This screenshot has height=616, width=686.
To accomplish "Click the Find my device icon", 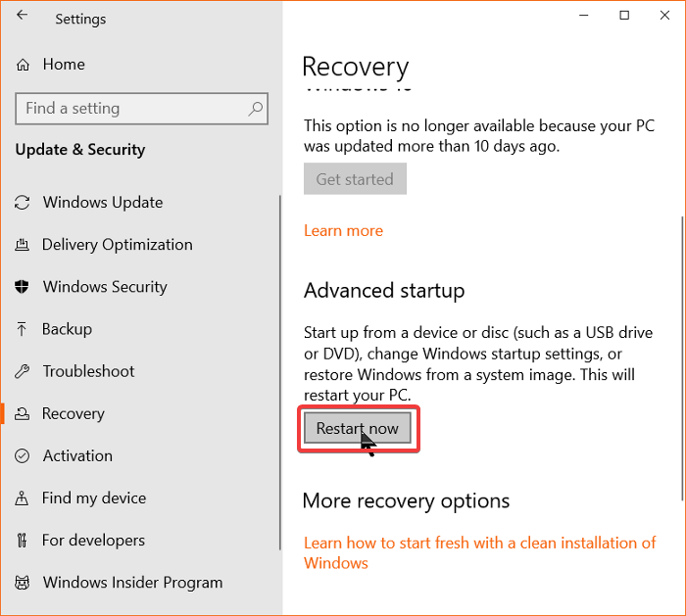I will click(x=23, y=498).
